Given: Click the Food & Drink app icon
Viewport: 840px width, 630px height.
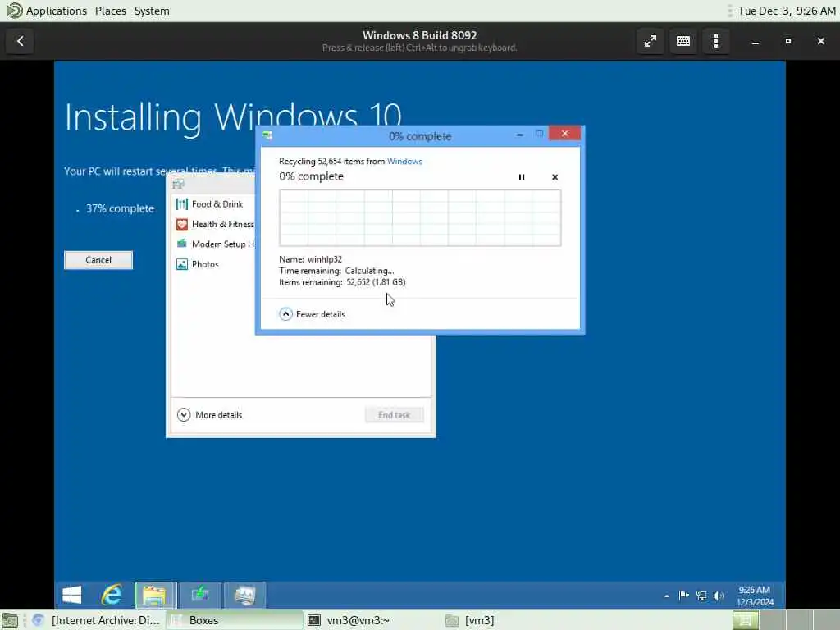Looking at the screenshot, I should (x=182, y=204).
